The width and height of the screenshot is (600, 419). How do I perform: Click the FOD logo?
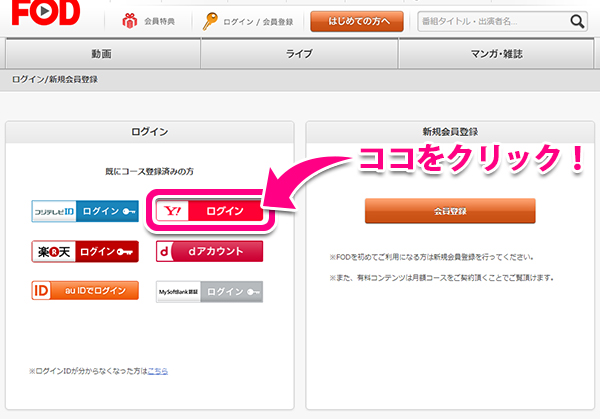46,12
